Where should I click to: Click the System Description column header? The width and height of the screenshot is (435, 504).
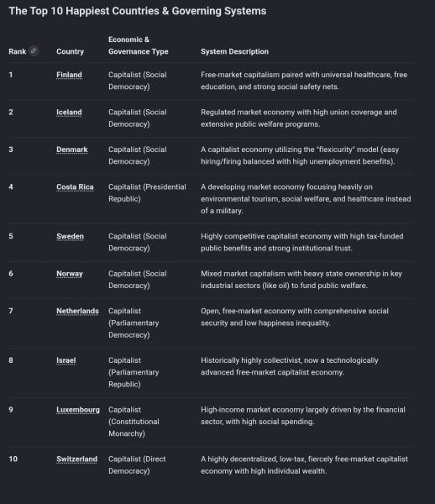(x=234, y=51)
